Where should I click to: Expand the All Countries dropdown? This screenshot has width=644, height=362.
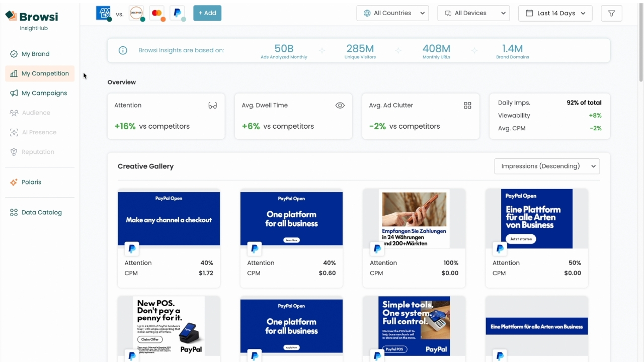pyautogui.click(x=392, y=13)
